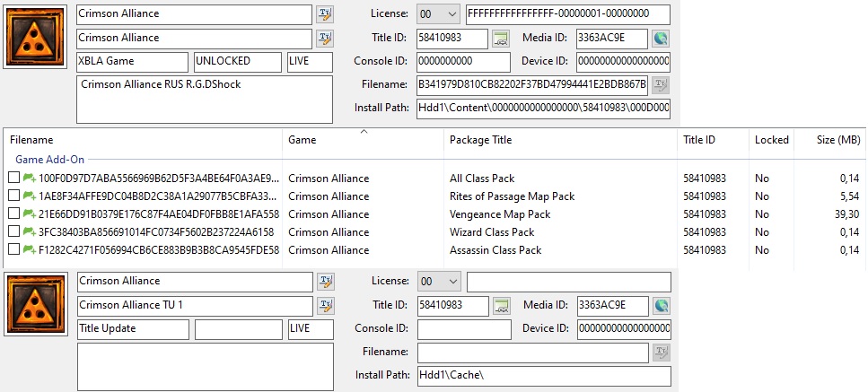The height and width of the screenshot is (392, 868).
Task: Sort list by Locked column header
Action: coord(772,140)
